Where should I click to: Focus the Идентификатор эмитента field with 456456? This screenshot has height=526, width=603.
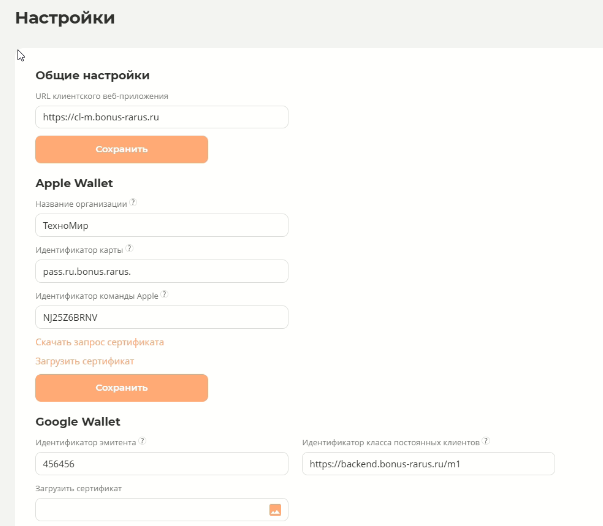click(161, 464)
